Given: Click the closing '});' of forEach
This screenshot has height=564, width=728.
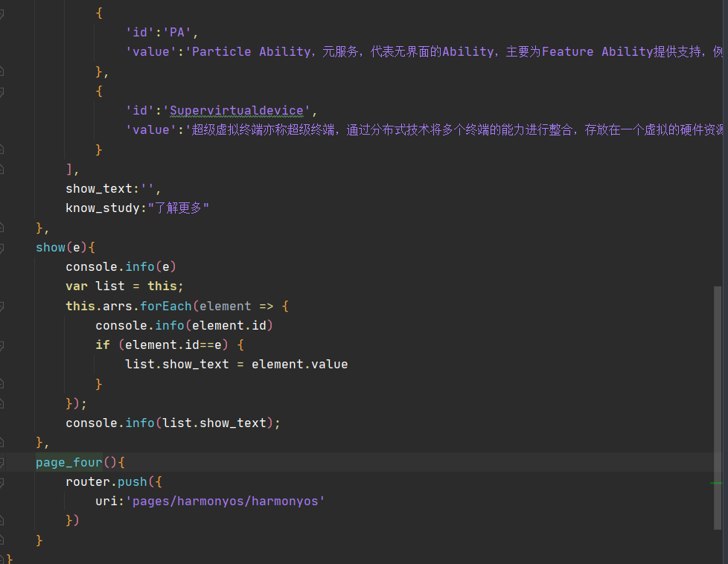Looking at the screenshot, I should (76, 403).
